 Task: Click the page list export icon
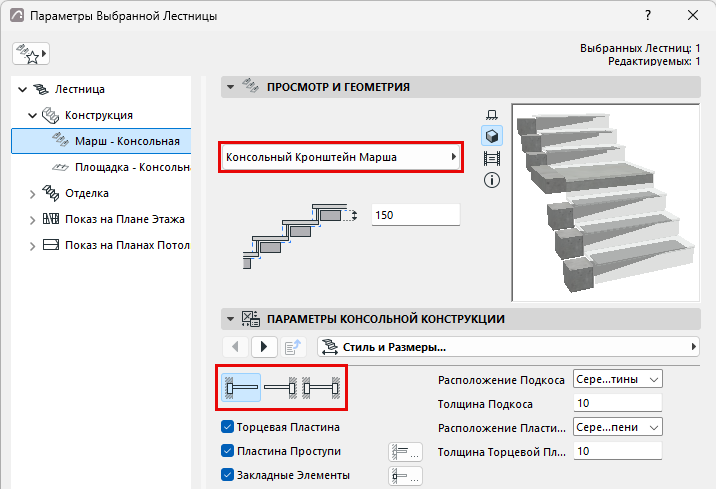pyautogui.click(x=293, y=347)
